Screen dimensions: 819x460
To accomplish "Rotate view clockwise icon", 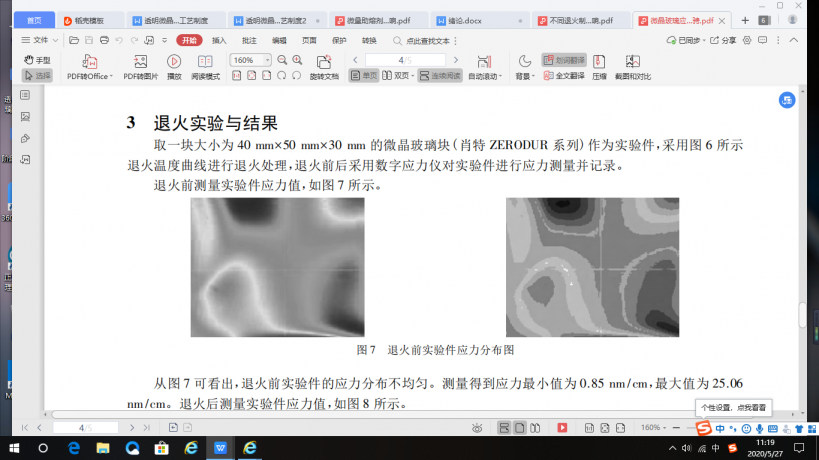I will (x=296, y=76).
